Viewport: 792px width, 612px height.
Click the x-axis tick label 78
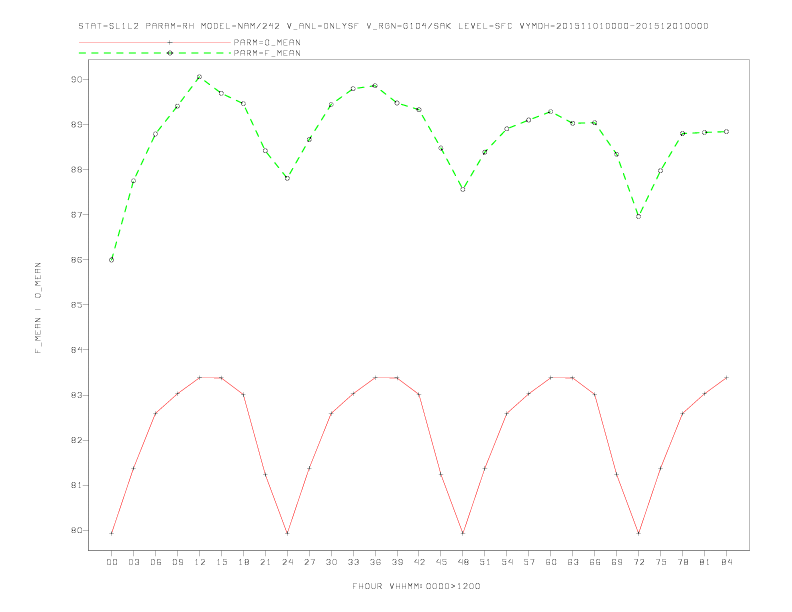[x=682, y=562]
